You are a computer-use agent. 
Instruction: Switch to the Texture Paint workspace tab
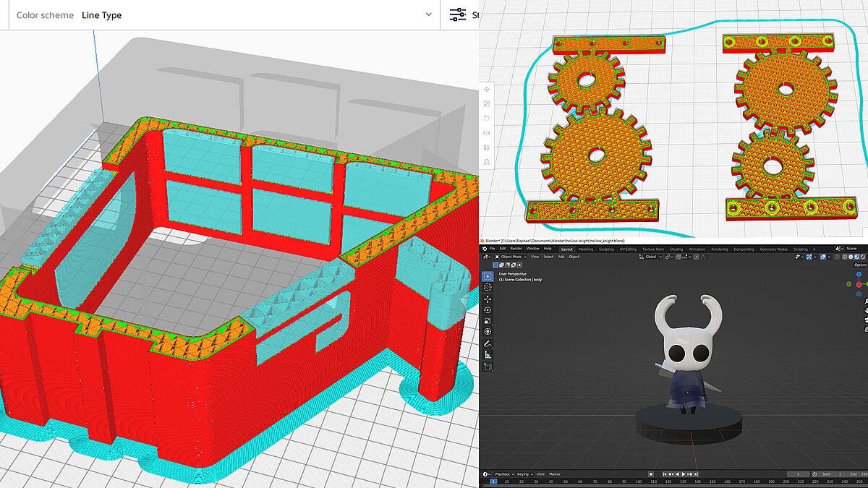[653, 249]
